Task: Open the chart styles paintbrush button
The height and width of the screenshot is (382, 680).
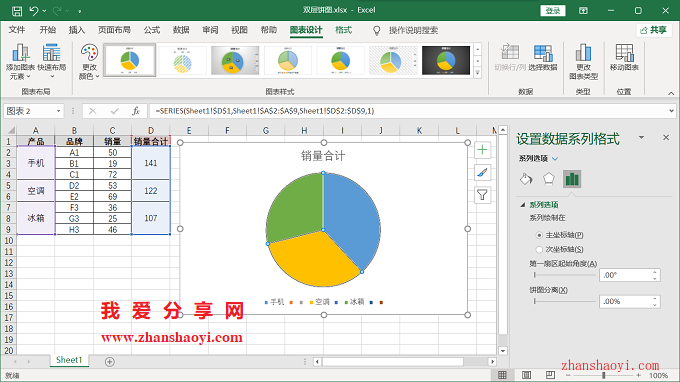Action: tap(482, 173)
